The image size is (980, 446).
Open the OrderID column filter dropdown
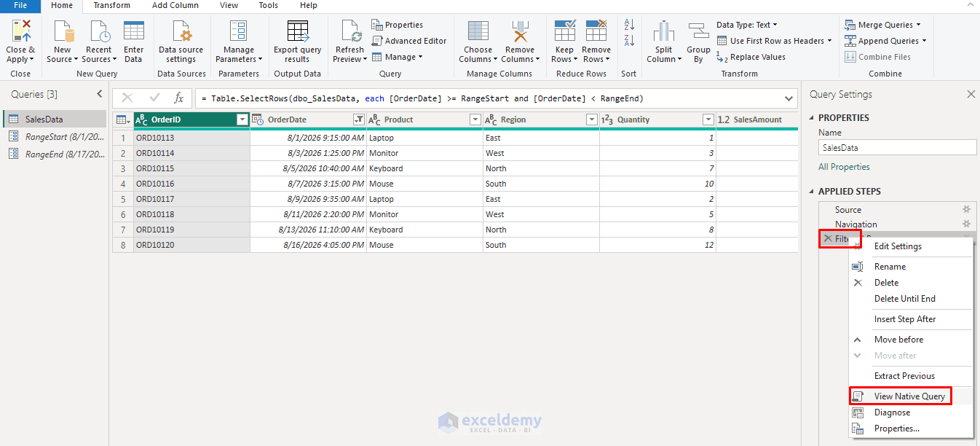(x=242, y=120)
